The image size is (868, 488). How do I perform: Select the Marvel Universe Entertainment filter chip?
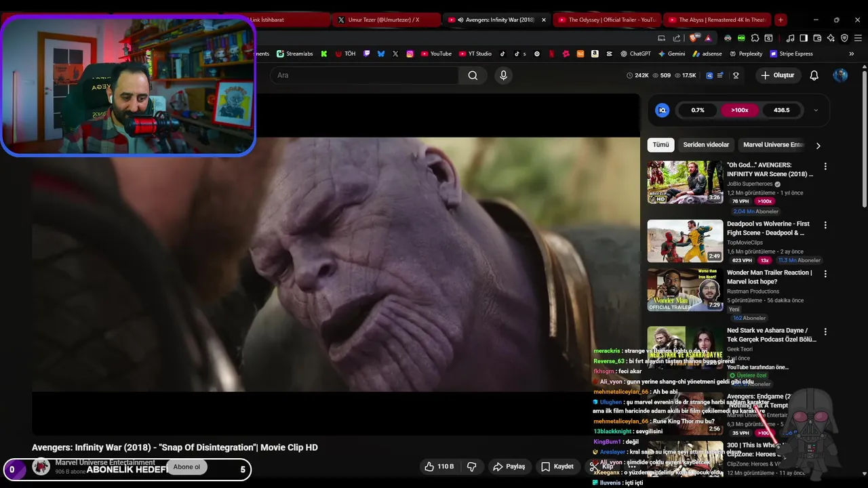click(x=773, y=144)
